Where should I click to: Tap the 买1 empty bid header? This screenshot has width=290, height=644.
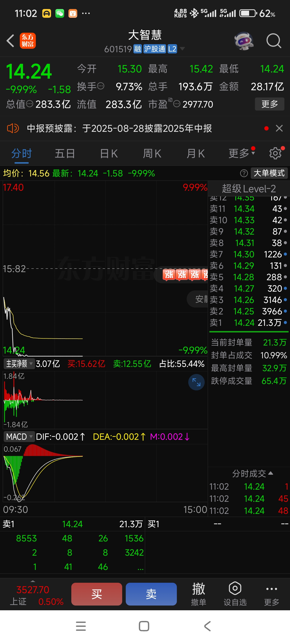(218, 524)
